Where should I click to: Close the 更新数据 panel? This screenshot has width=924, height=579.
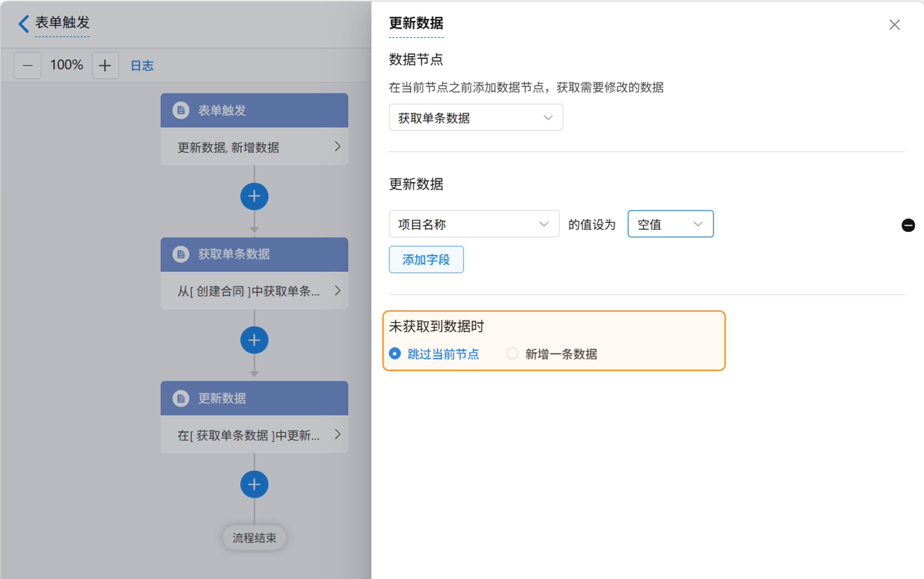pos(894,25)
